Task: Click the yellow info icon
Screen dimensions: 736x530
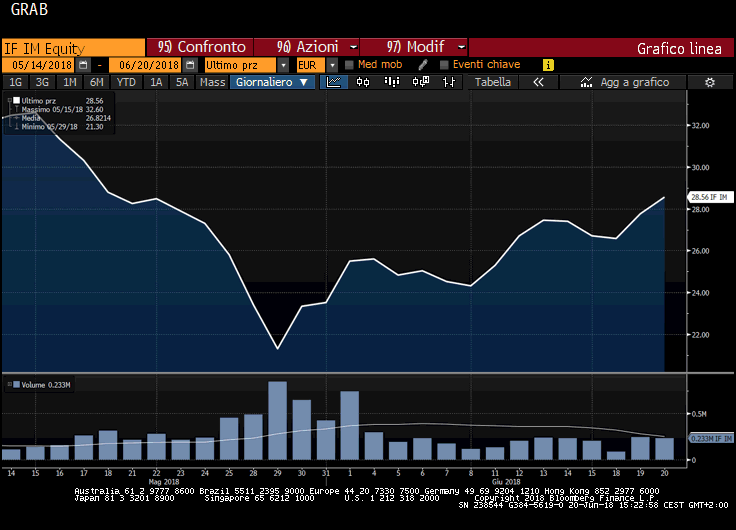Action: point(548,64)
